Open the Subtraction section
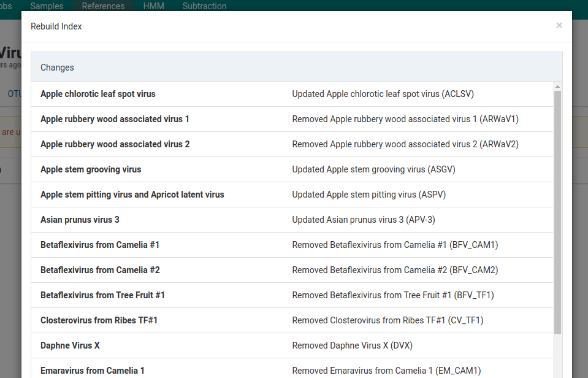The width and height of the screenshot is (588, 378). tap(204, 6)
